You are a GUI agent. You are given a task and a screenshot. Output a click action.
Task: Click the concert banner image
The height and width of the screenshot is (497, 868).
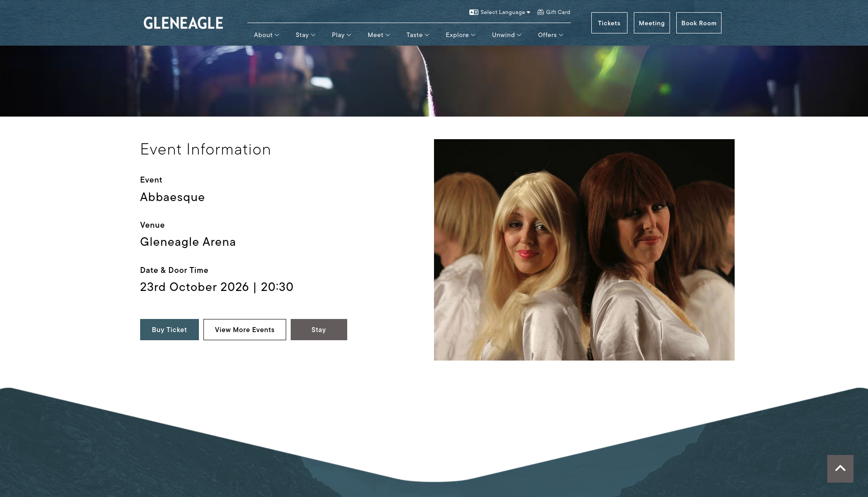(434, 81)
